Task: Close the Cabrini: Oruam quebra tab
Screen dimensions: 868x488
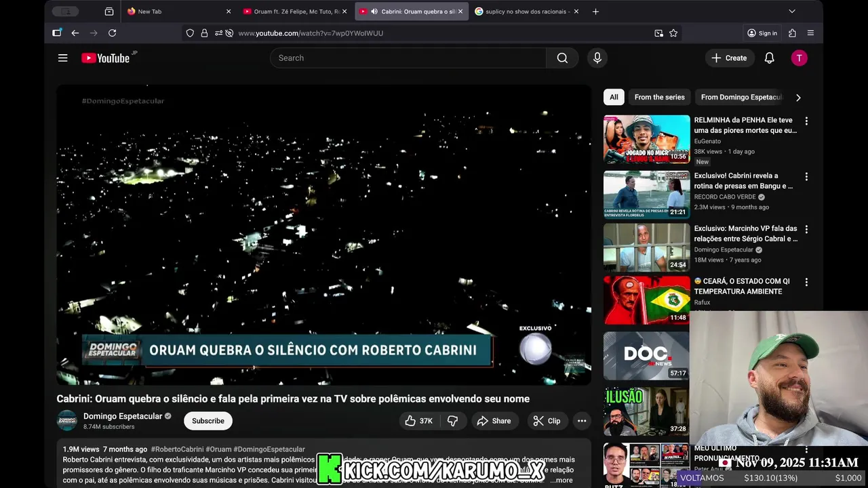Action: pyautogui.click(x=460, y=12)
